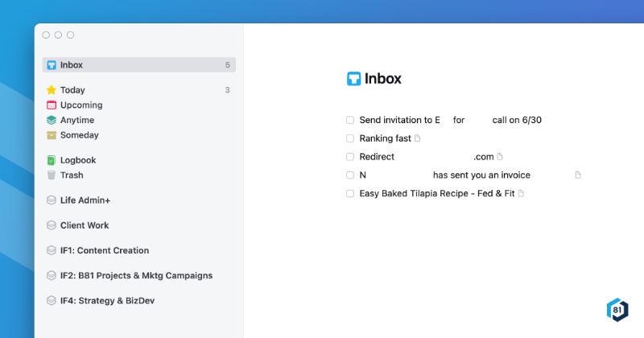Open IF4: Strategy & BizDev area
The height and width of the screenshot is (338, 644).
click(107, 300)
